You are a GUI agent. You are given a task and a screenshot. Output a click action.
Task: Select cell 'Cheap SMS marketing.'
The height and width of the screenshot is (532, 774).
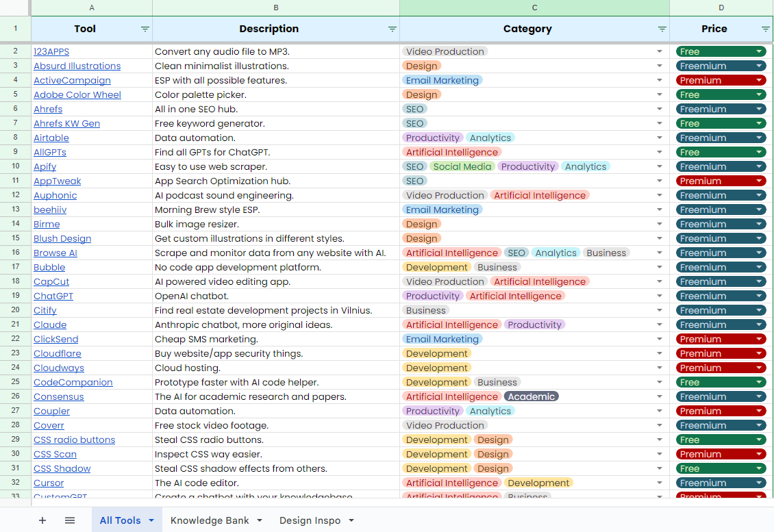coord(276,339)
